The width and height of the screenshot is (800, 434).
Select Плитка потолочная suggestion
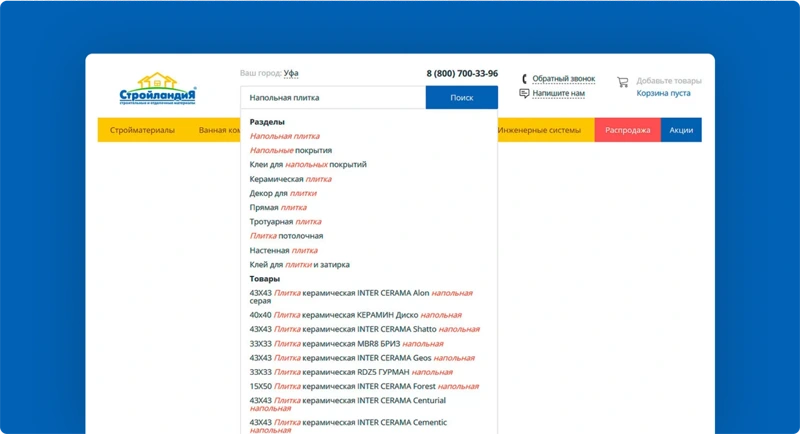pyautogui.click(x=286, y=236)
